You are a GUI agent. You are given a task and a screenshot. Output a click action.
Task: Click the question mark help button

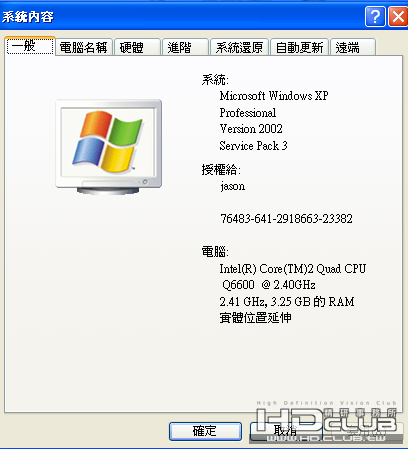tap(375, 16)
